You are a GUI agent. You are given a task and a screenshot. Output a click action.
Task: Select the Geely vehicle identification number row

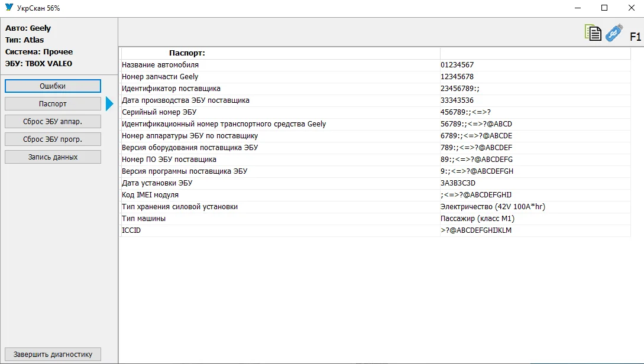tap(376, 124)
